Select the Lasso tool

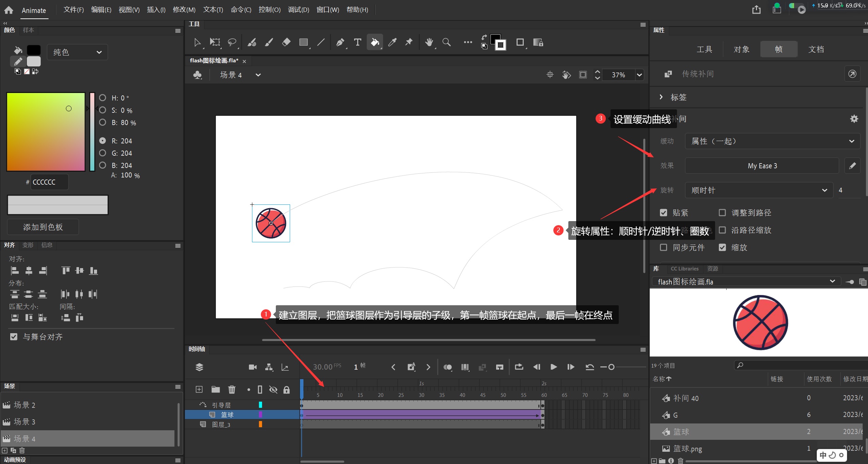click(x=233, y=43)
